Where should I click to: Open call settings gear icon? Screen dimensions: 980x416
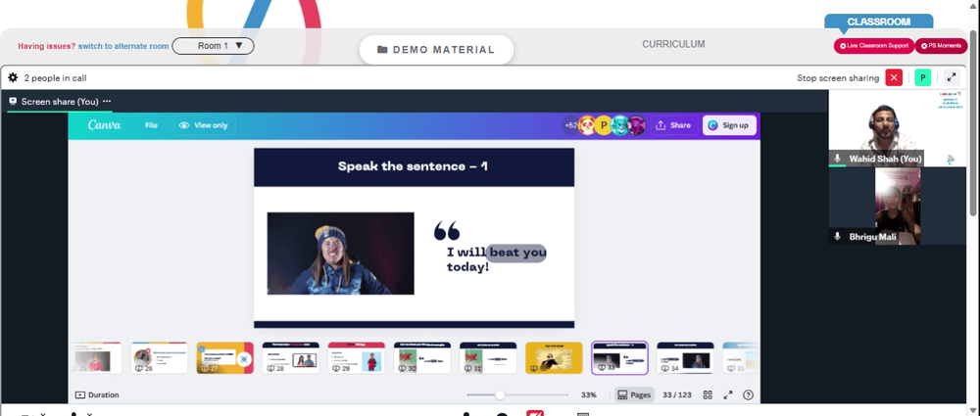click(13, 78)
